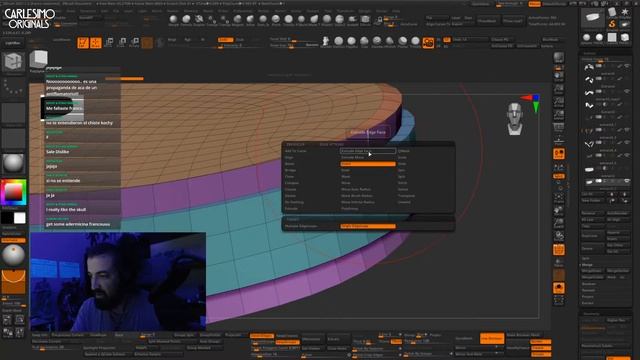Click the Actual size icon
Screen dimensions: 640x360
[x=559, y=102]
